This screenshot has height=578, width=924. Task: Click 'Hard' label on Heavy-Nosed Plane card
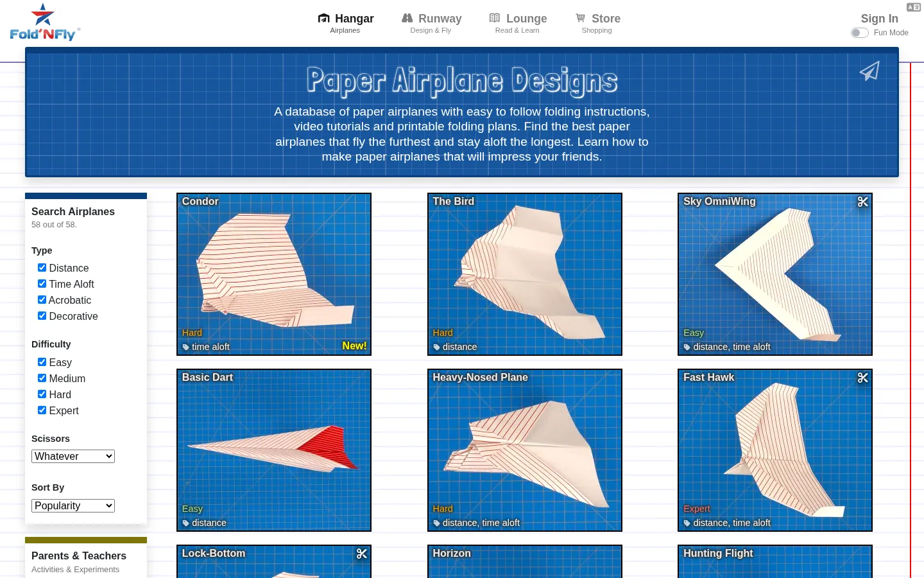pyautogui.click(x=443, y=509)
